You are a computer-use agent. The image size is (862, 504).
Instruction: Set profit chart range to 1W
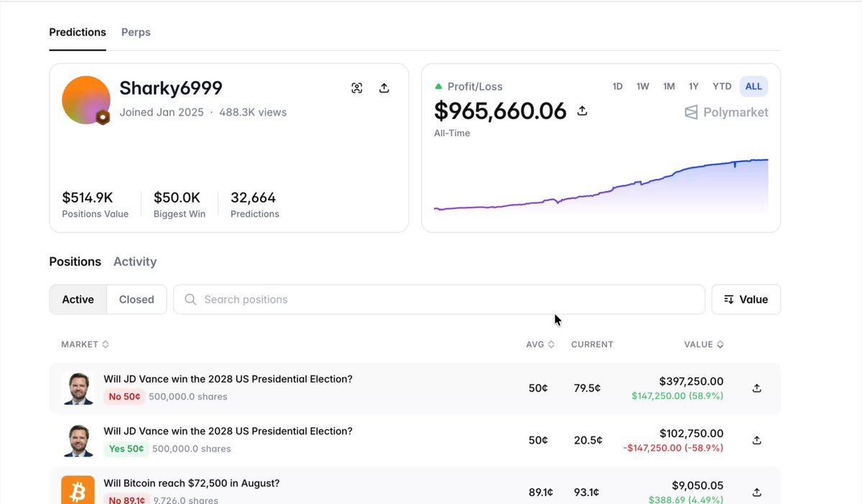click(643, 86)
